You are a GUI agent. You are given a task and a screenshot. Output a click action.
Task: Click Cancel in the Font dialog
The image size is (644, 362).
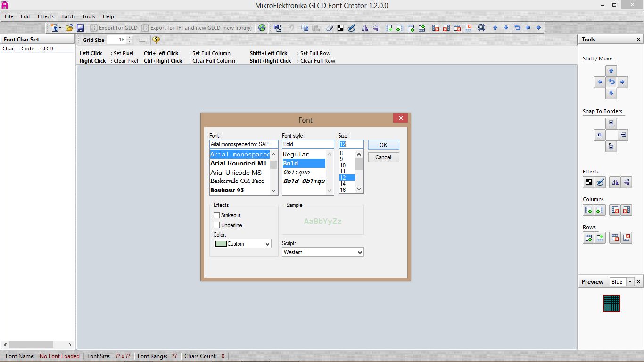pos(383,157)
